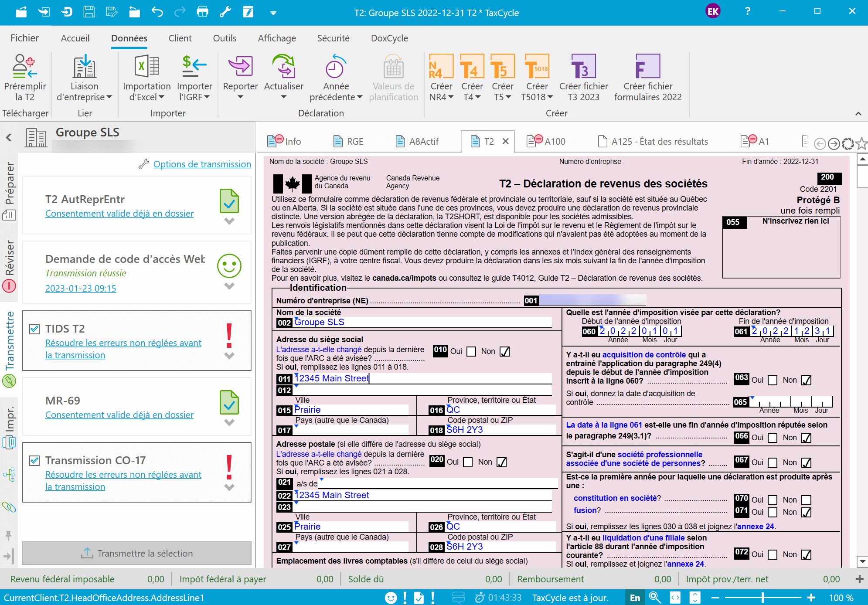Screen dimensions: 868x605
Task: Click the acquisition de contrôle link
Action: (644, 355)
